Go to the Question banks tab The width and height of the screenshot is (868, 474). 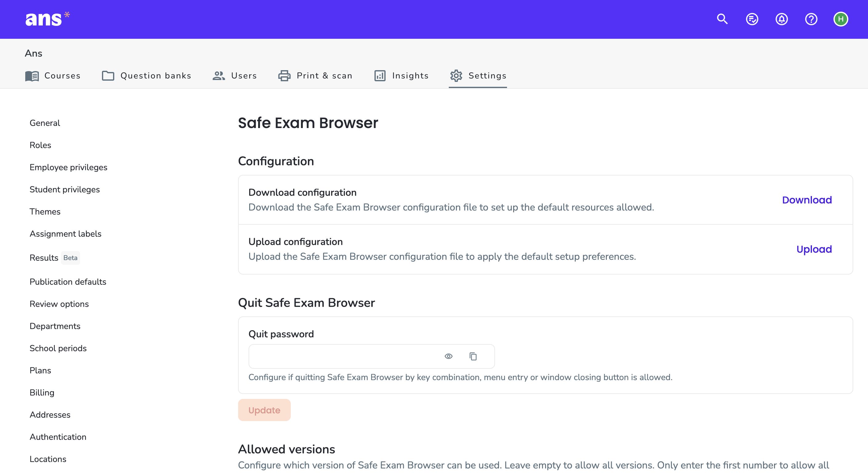coord(147,76)
